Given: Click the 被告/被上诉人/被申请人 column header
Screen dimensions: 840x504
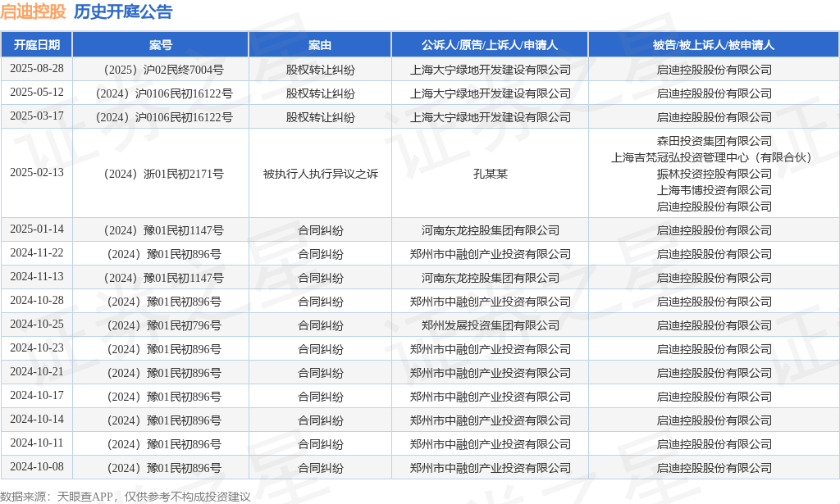Looking at the screenshot, I should [714, 45].
